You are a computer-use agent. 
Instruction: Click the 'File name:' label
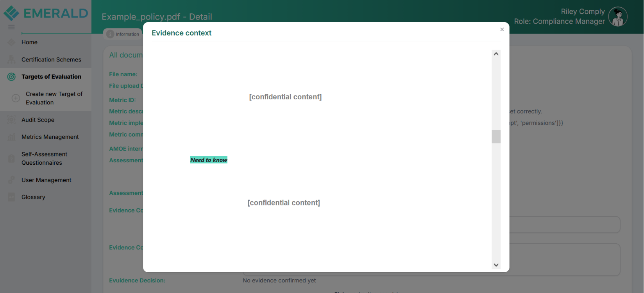123,74
